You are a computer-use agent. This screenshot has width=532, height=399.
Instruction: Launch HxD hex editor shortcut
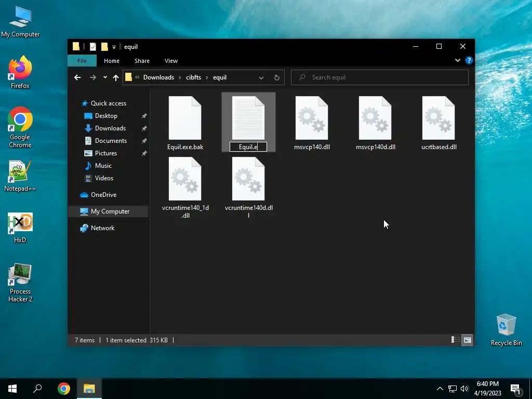coord(20,228)
